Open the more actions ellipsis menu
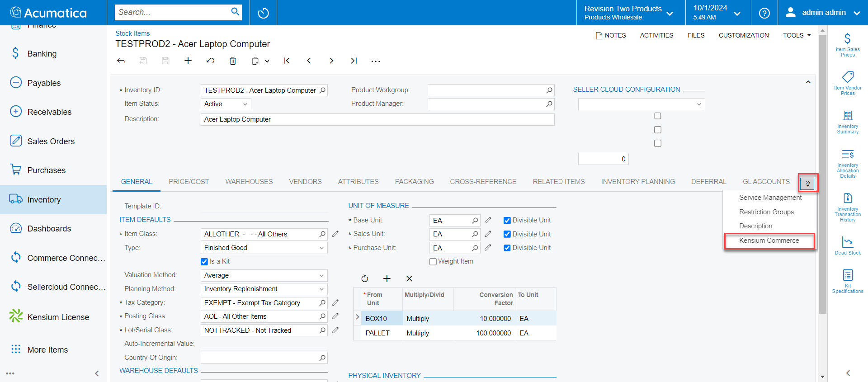The width and height of the screenshot is (868, 382). (376, 61)
